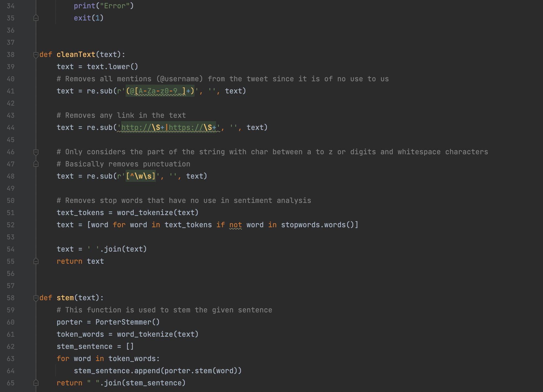Screen dimensions: 543x392
Task: Click exit(1) statement on line 35
Action: pyautogui.click(x=89, y=18)
